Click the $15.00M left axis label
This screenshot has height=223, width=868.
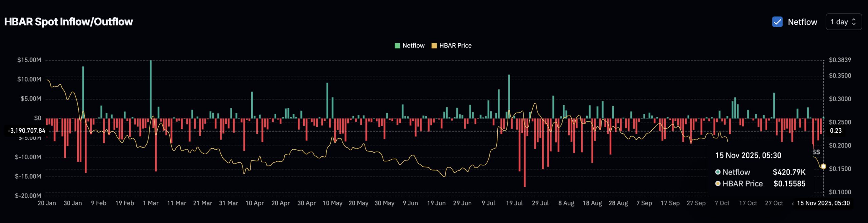coord(29,60)
